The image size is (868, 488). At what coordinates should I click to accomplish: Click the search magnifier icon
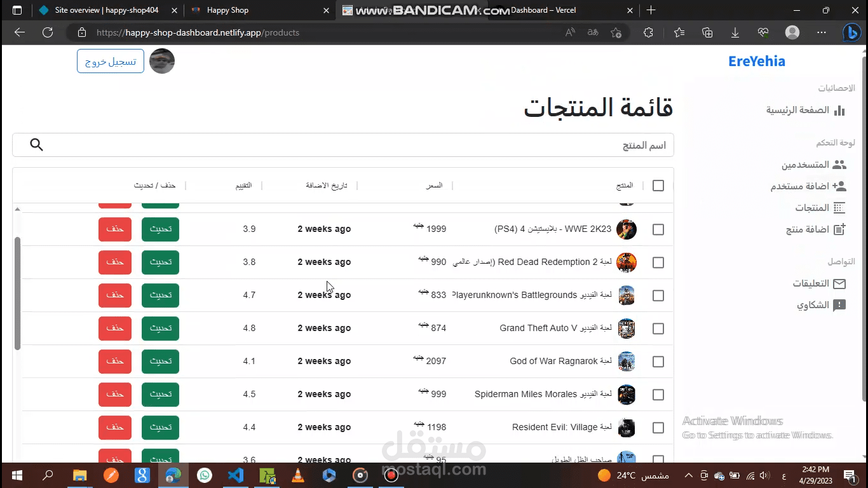tap(37, 145)
